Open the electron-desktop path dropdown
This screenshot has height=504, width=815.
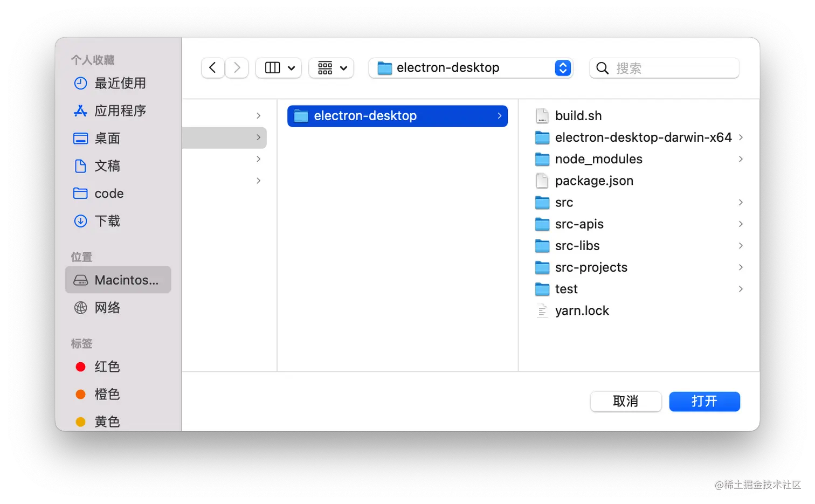click(x=562, y=67)
